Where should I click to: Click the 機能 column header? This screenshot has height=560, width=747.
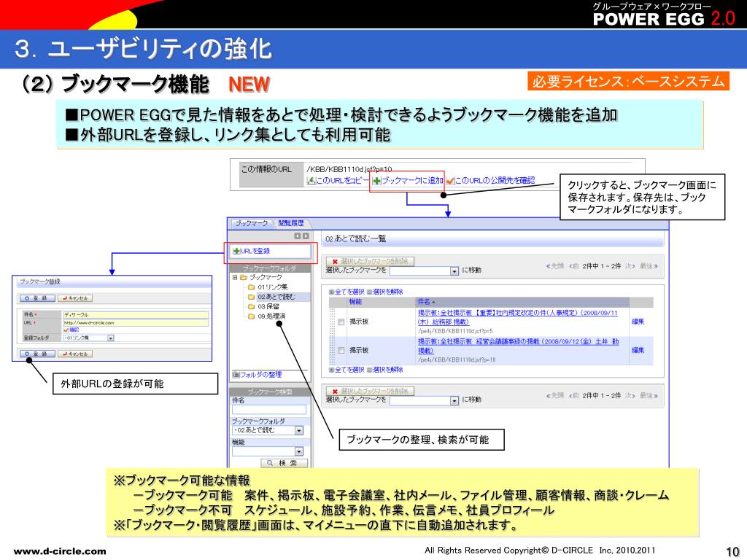click(355, 302)
